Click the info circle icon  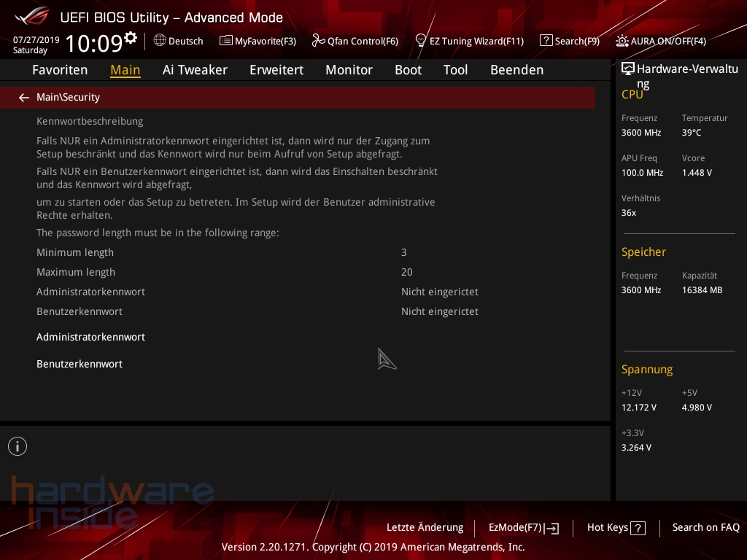(x=18, y=446)
